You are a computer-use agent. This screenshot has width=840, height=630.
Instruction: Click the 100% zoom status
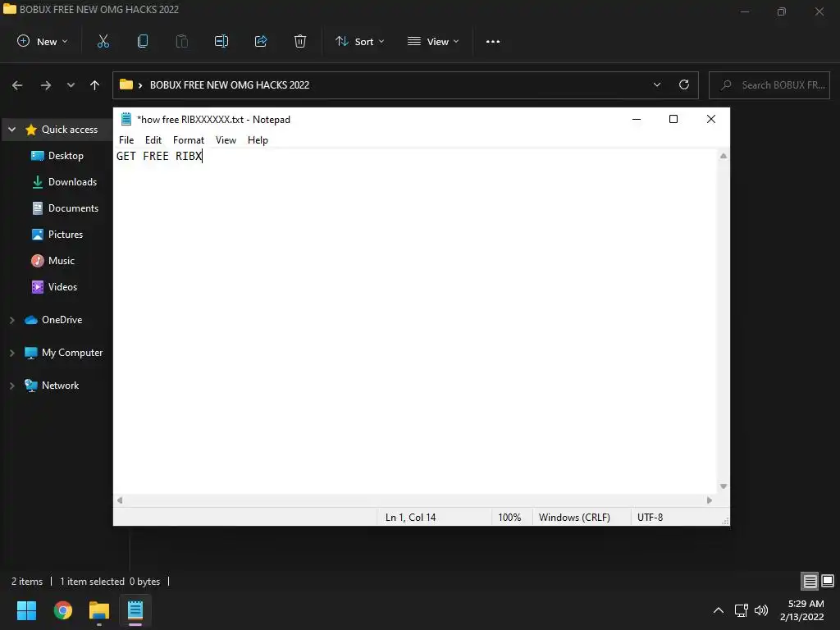click(509, 518)
